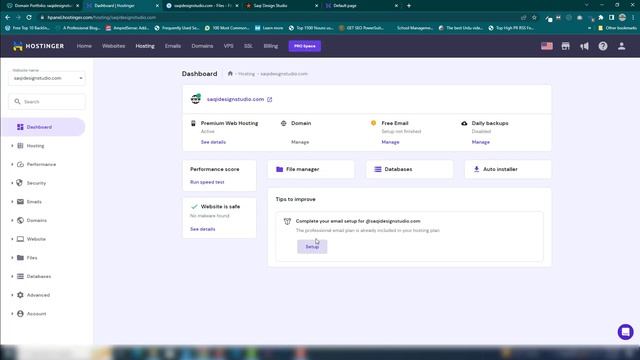Click the Files folder icon in sidebar
Viewport: 640px width, 360px height.
point(20,258)
